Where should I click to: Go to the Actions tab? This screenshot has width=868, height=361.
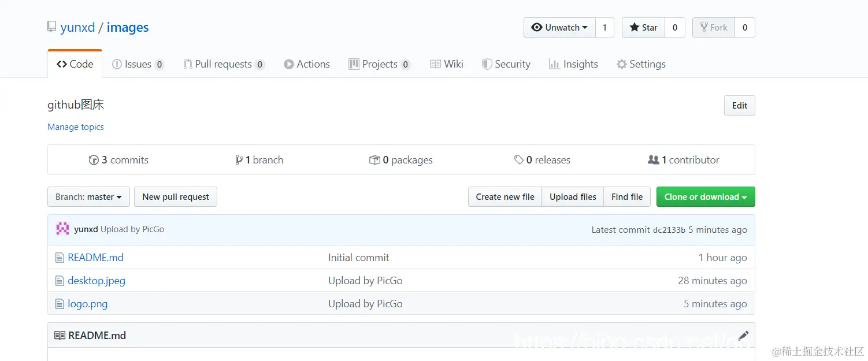pos(307,64)
